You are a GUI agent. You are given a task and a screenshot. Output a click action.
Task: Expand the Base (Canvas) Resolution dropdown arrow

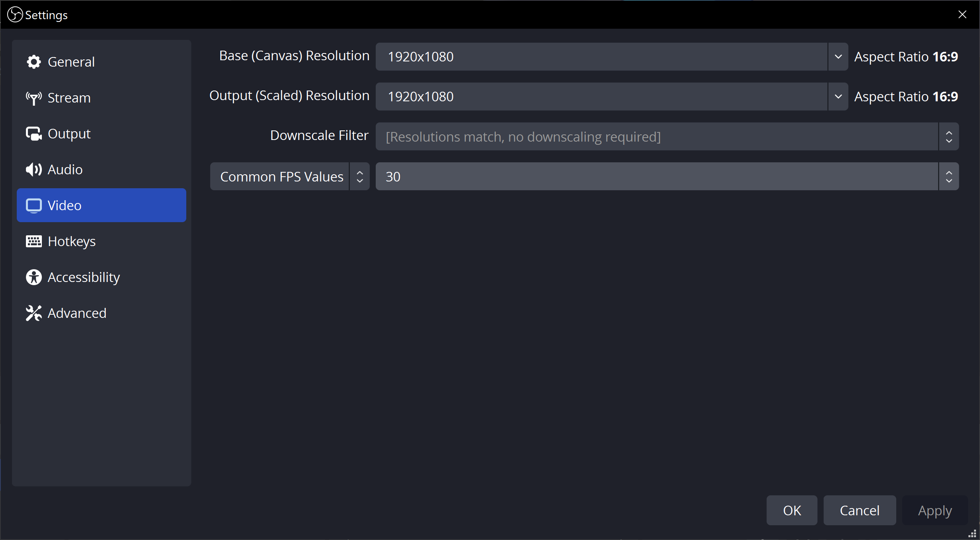tap(838, 57)
